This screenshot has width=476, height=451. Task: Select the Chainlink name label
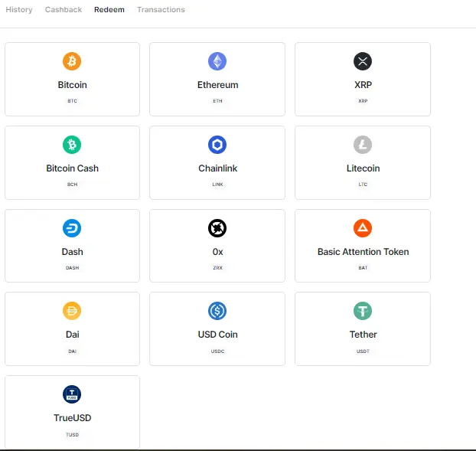point(217,168)
